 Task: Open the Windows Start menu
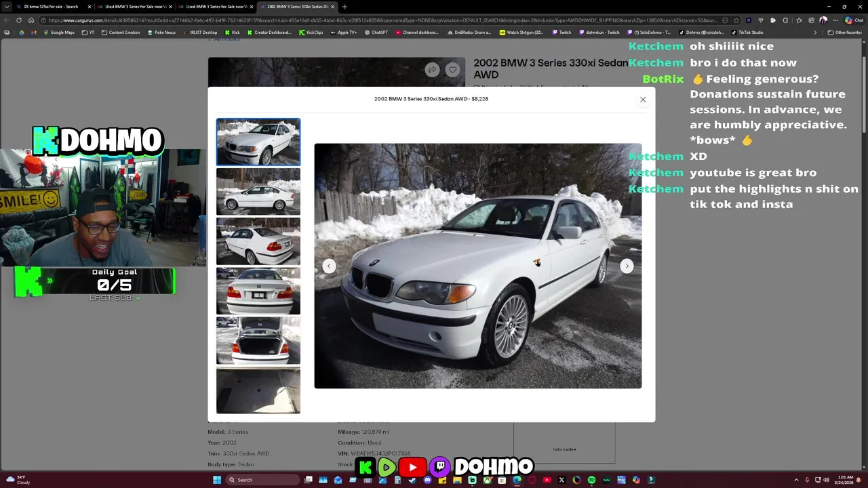click(217, 480)
